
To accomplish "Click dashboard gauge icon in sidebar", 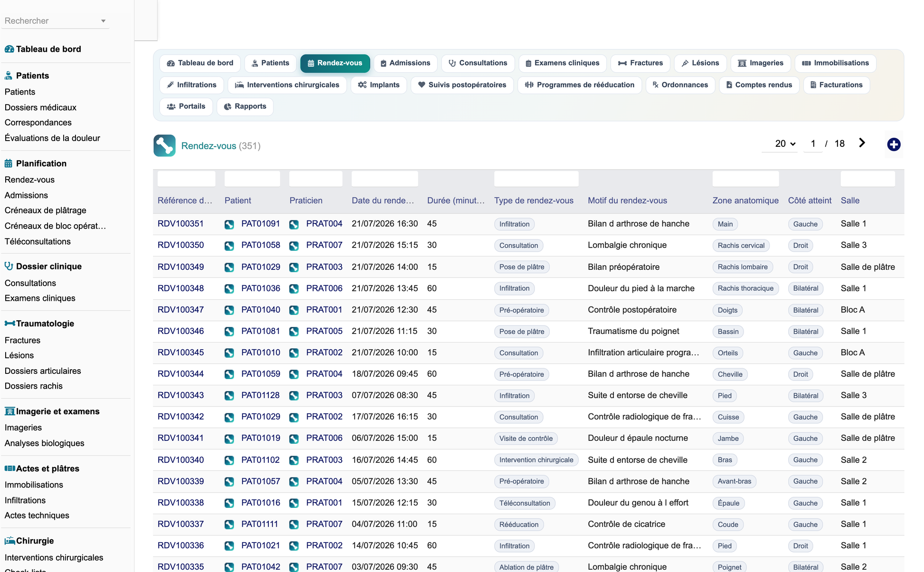I will click(9, 49).
